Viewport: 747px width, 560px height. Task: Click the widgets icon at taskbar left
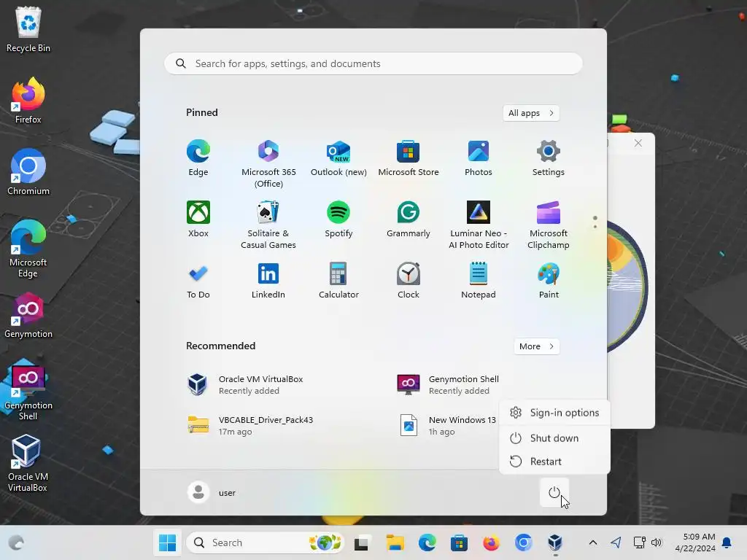click(16, 542)
